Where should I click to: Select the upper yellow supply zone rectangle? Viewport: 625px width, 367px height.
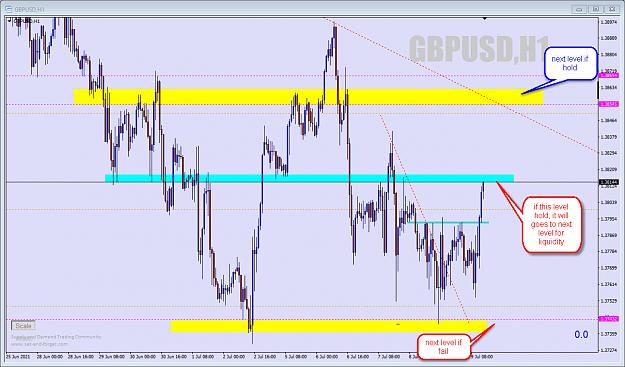(x=309, y=97)
